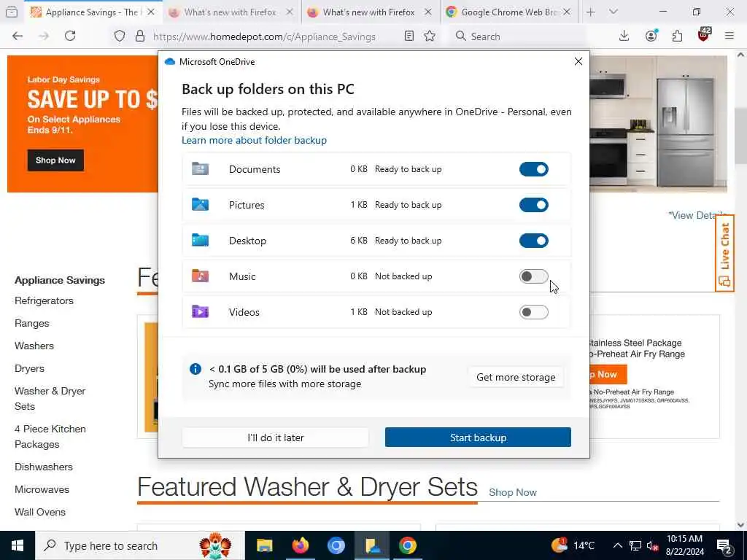The width and height of the screenshot is (747, 560).
Task: Click the uBlock shield extension icon
Action: coord(704,35)
